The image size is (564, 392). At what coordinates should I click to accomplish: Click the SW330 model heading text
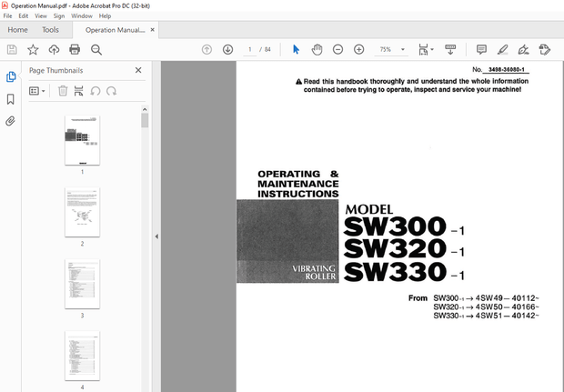[x=396, y=271]
